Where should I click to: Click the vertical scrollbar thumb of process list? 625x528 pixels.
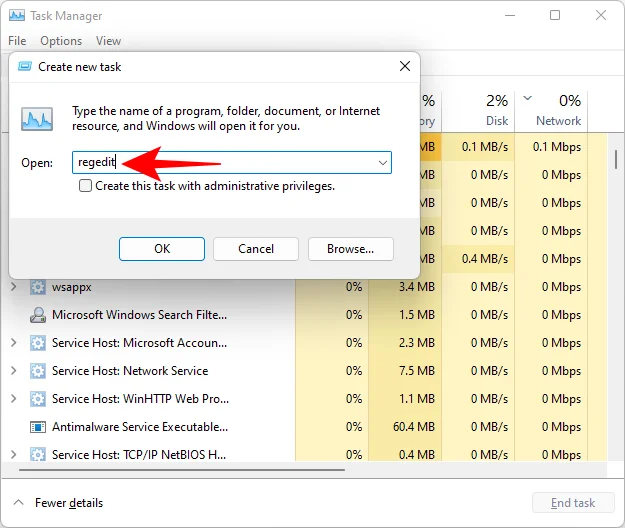pos(616,159)
